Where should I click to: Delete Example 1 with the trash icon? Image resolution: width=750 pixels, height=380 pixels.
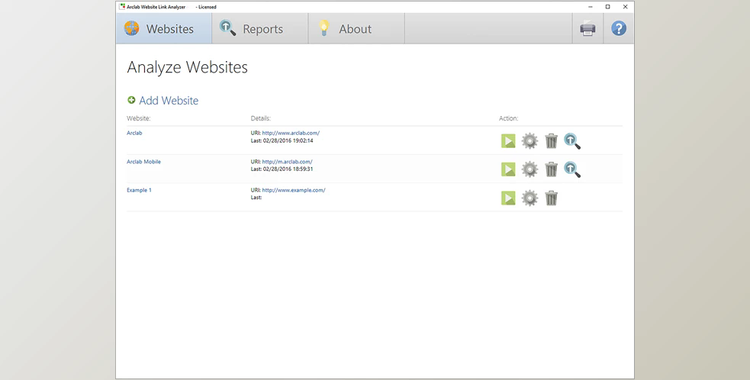(x=551, y=198)
